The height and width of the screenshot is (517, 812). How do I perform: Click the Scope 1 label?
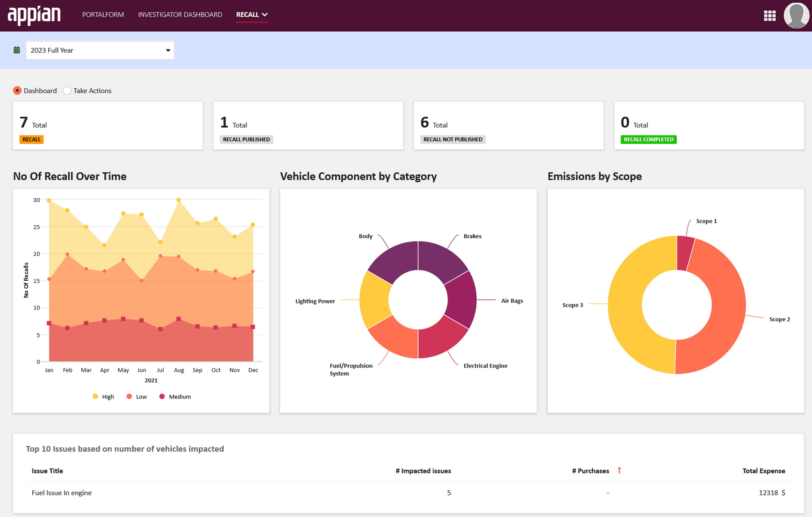[706, 221]
